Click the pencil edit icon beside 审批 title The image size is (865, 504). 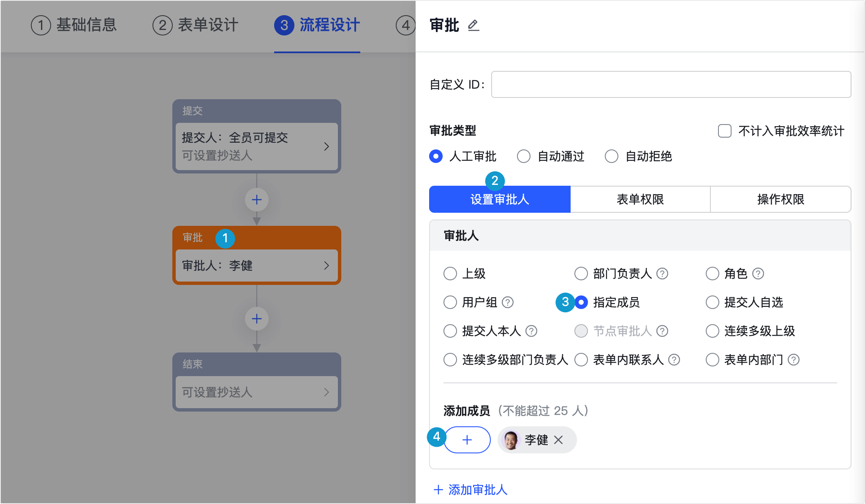point(473,26)
